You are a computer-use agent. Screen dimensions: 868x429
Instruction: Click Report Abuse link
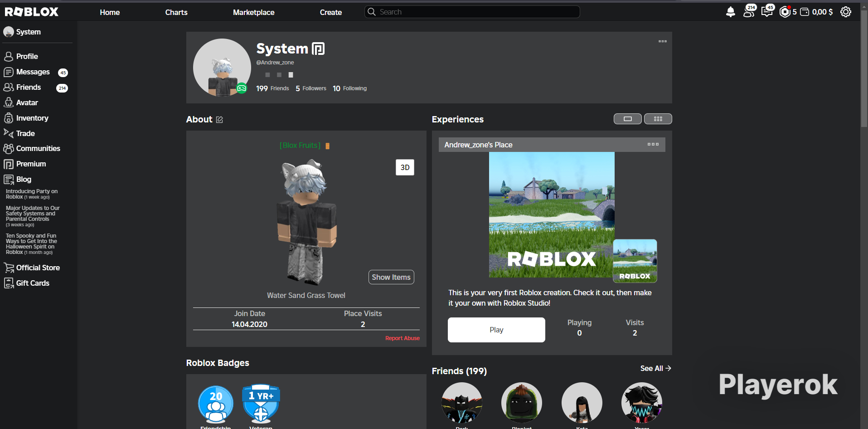(x=402, y=338)
